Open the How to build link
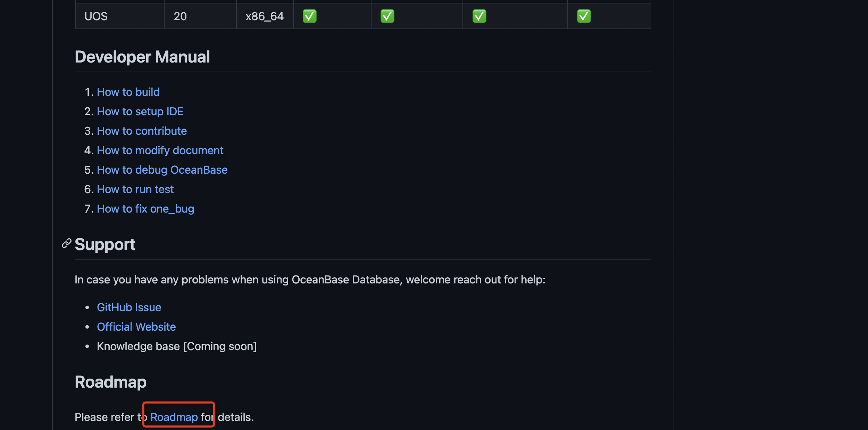The height and width of the screenshot is (430, 868). click(x=128, y=92)
